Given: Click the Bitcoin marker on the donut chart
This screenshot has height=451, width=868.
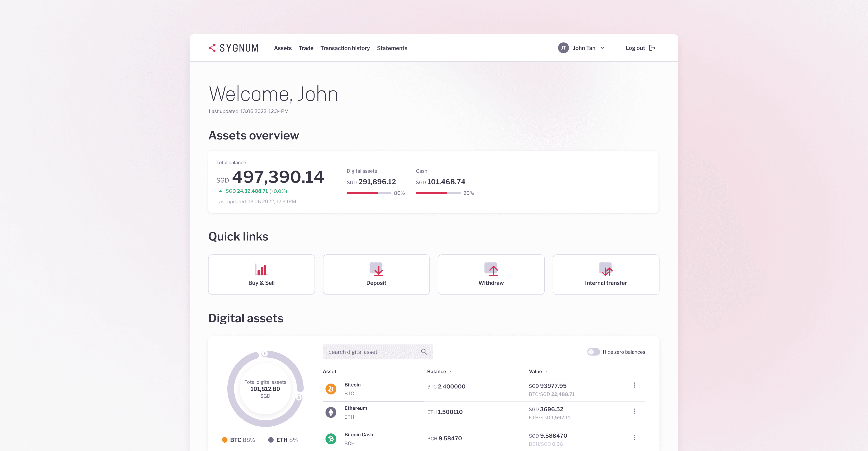Looking at the screenshot, I should point(299,398).
